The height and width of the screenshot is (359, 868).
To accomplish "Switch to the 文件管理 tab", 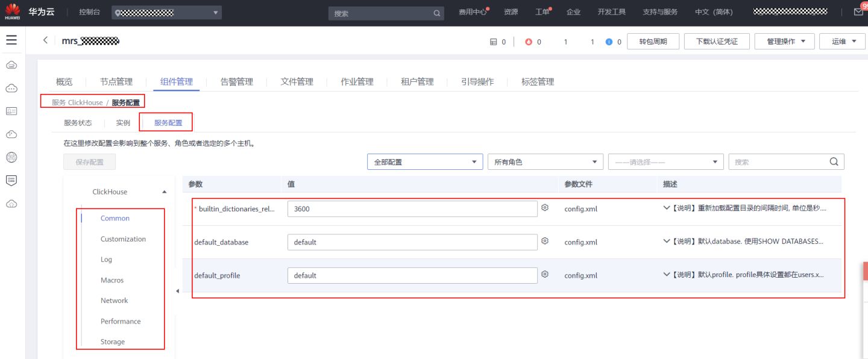I will tap(297, 81).
